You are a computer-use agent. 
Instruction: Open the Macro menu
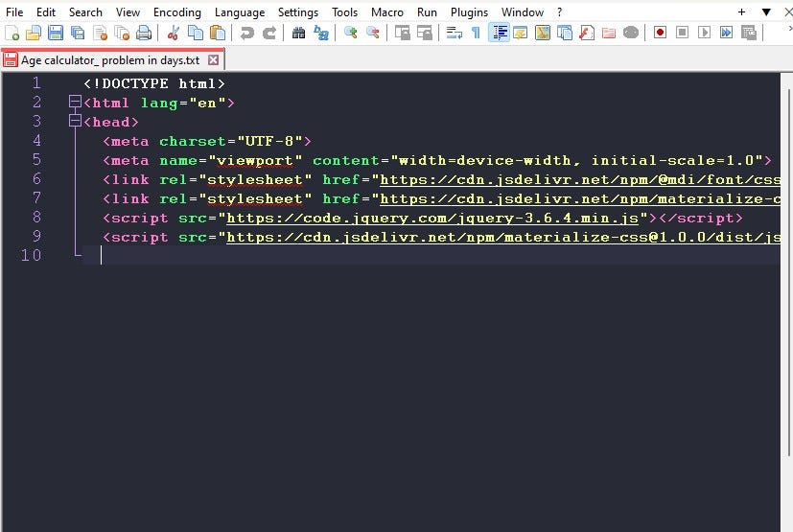386,12
